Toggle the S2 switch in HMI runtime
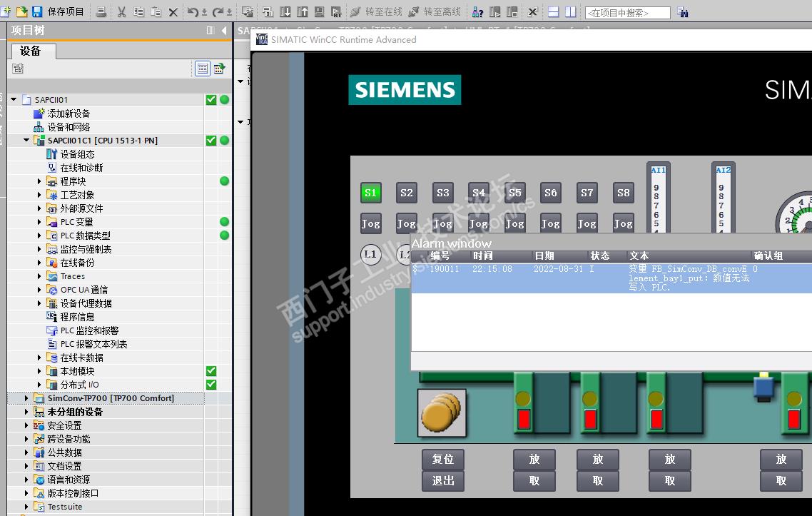This screenshot has height=516, width=812. [x=407, y=193]
